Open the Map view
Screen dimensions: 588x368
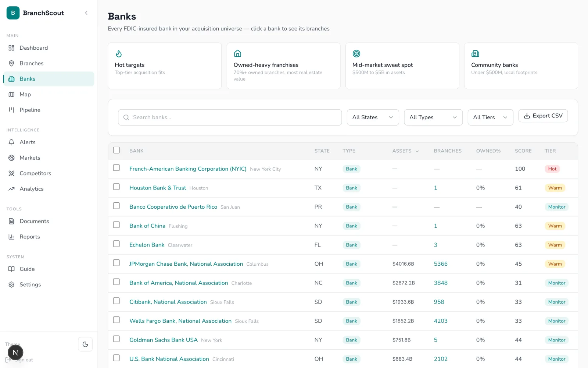49,95
